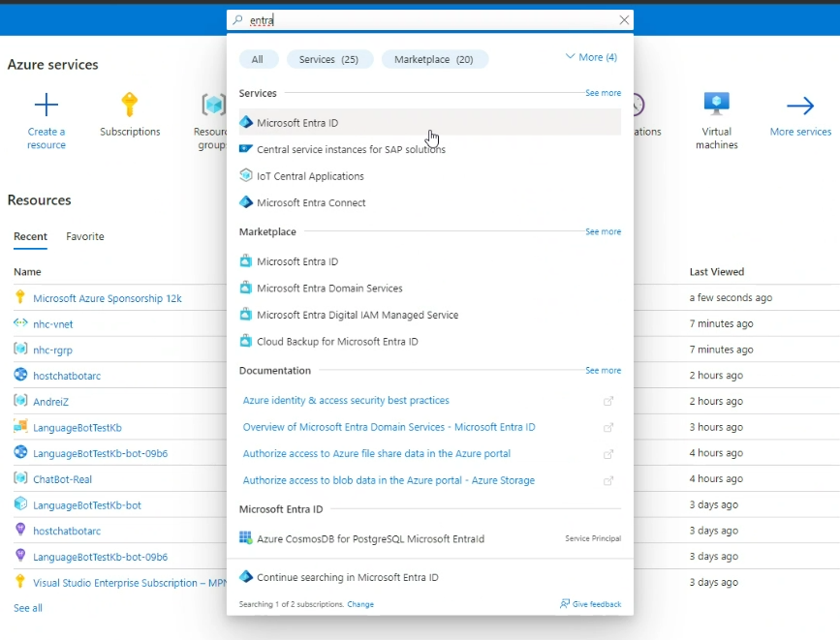Click IoT Central Applications icon
This screenshot has height=640, width=840.
tap(246, 175)
